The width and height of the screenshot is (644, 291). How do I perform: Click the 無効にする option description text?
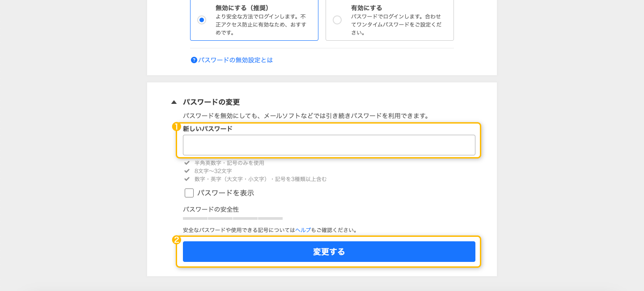click(261, 25)
